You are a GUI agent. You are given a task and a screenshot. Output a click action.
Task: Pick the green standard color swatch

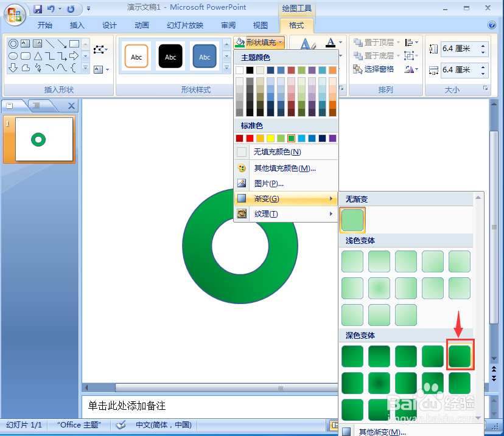coord(291,139)
